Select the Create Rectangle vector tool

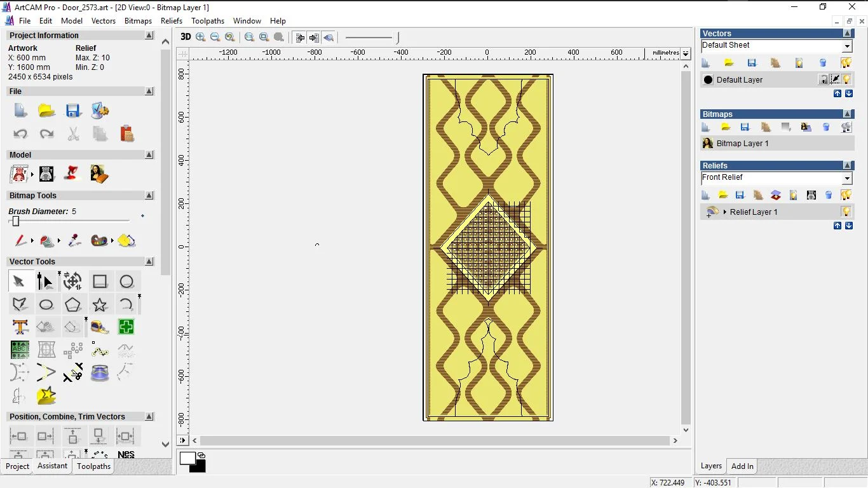99,281
